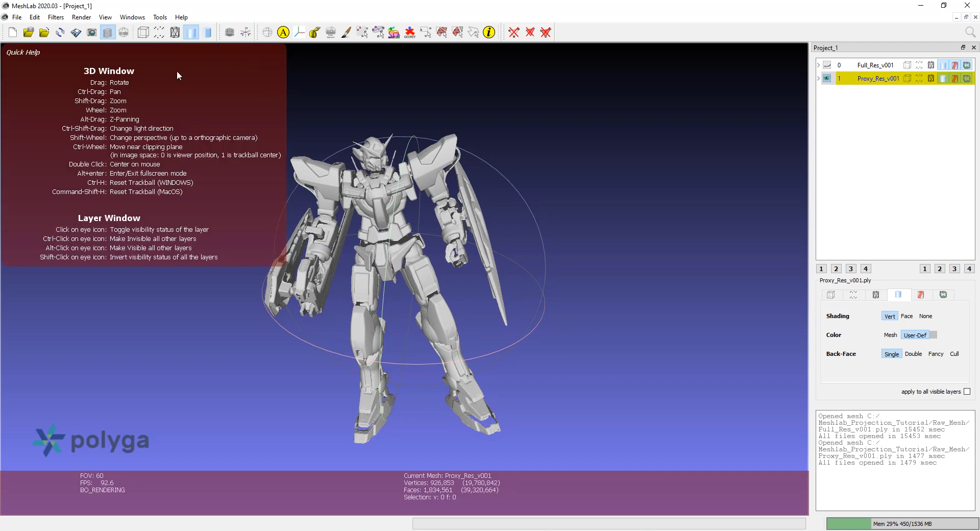Screen dimensions: 980x531
Task: Start the Z-Painting paintbrush tool
Action: point(347,33)
